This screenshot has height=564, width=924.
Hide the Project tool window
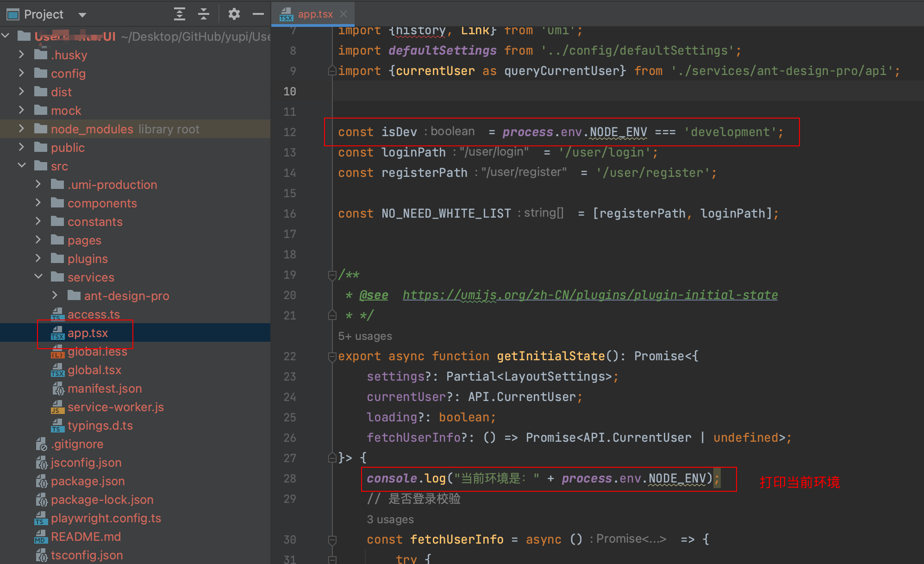coord(258,14)
